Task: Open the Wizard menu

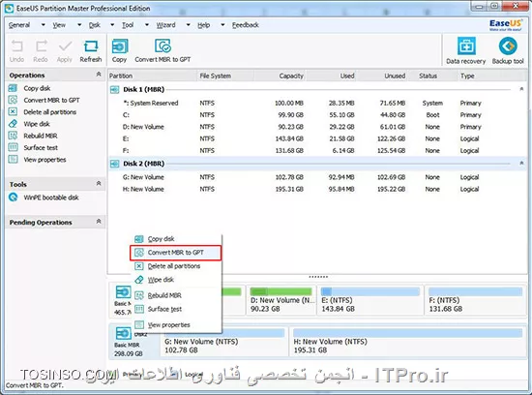Action: coord(166,25)
